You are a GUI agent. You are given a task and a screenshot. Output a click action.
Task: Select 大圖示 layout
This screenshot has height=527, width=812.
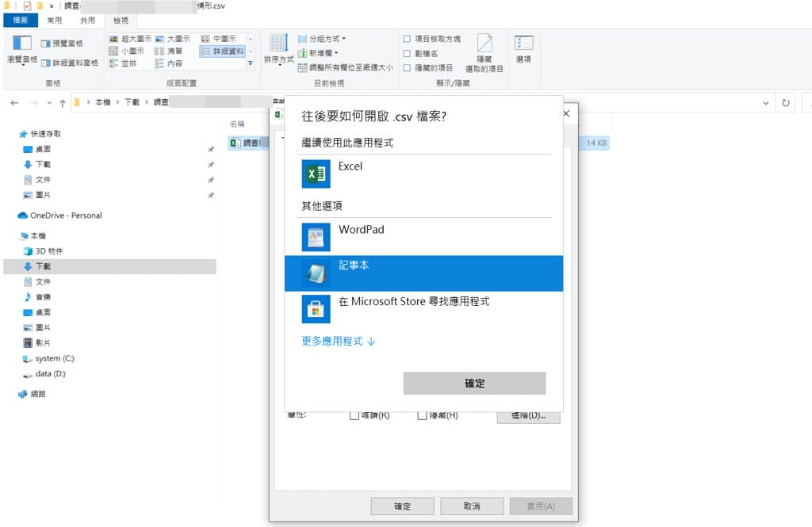pos(172,39)
